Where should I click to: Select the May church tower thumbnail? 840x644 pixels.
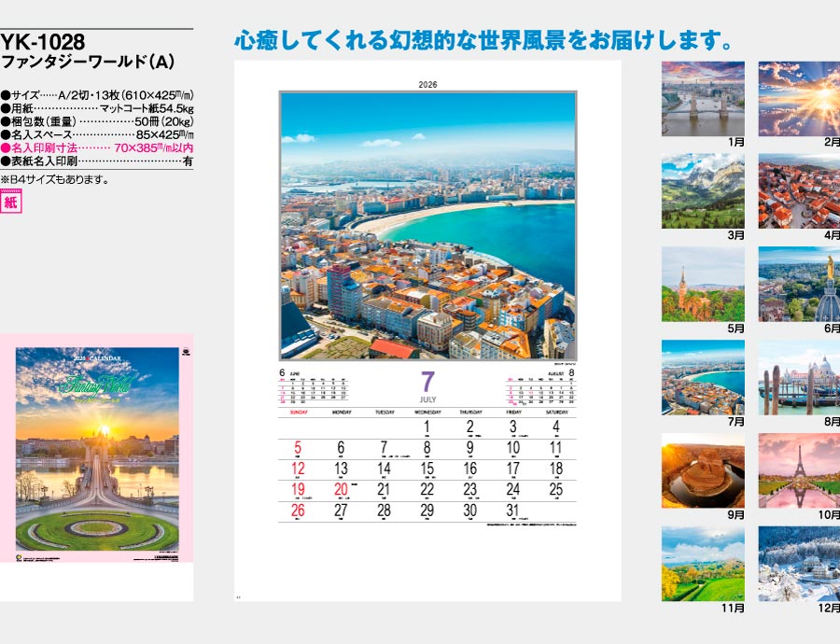coord(703,284)
